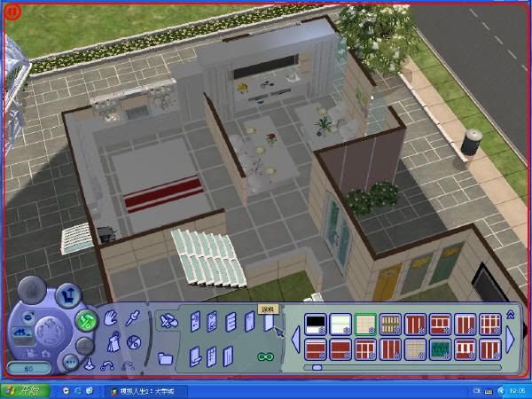This screenshot has height=399, width=532.
Task: Open the three-dot options menu button
Action: click(71, 363)
